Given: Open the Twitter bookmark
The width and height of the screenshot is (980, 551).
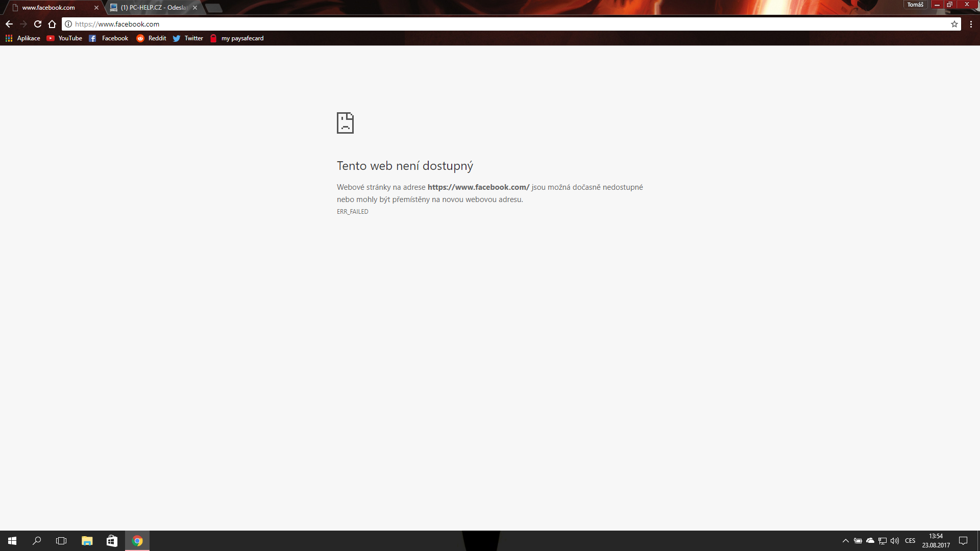Looking at the screenshot, I should [x=188, y=38].
